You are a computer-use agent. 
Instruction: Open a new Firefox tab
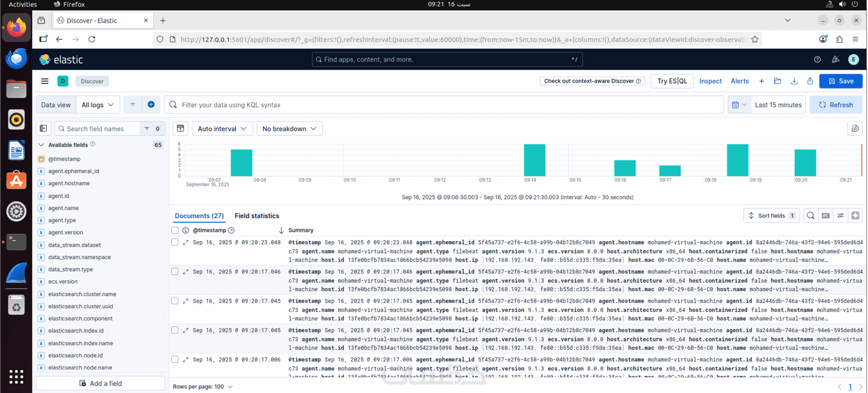click(163, 21)
